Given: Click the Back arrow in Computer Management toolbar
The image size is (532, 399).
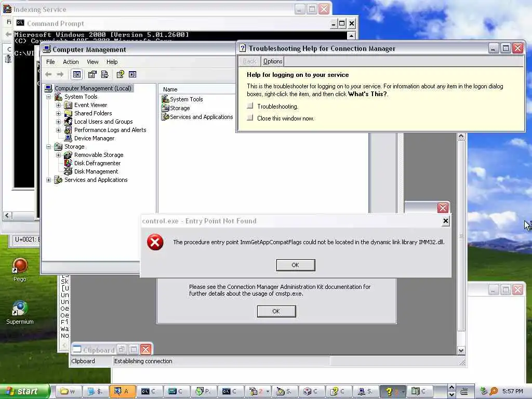Looking at the screenshot, I should pos(48,74).
